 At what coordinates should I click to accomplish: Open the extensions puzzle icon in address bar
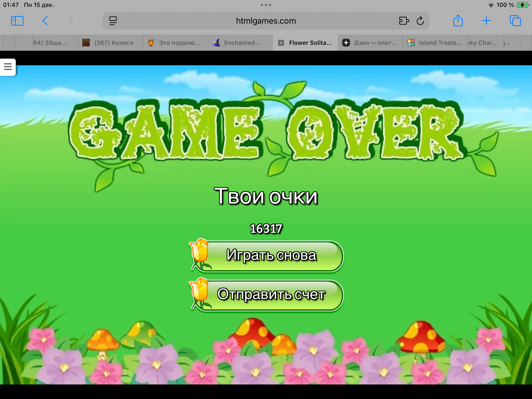pos(404,21)
